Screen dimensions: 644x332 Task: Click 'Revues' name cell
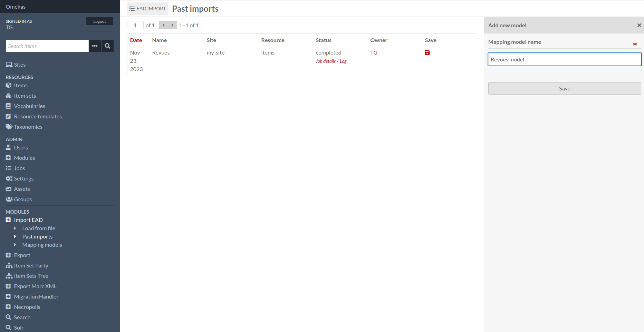[161, 52]
